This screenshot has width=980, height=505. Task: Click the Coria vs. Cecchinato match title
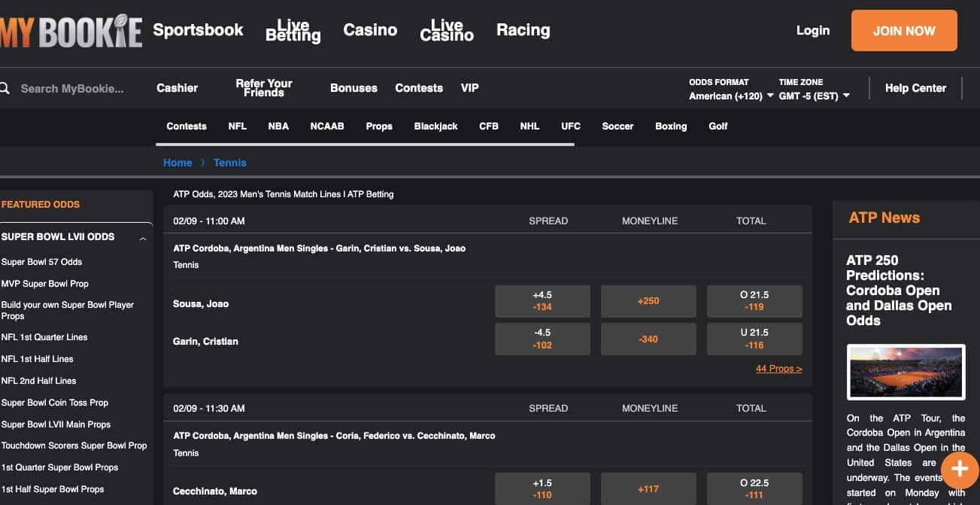335,436
